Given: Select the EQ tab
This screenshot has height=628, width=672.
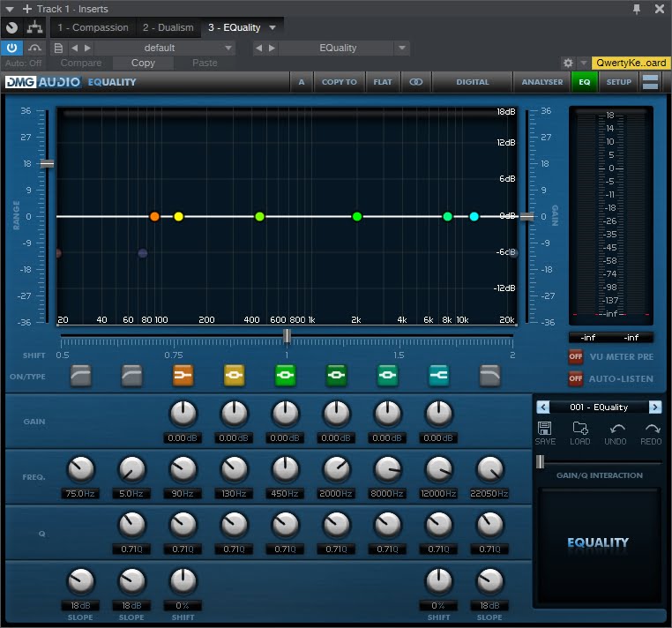Looking at the screenshot, I should [584, 82].
